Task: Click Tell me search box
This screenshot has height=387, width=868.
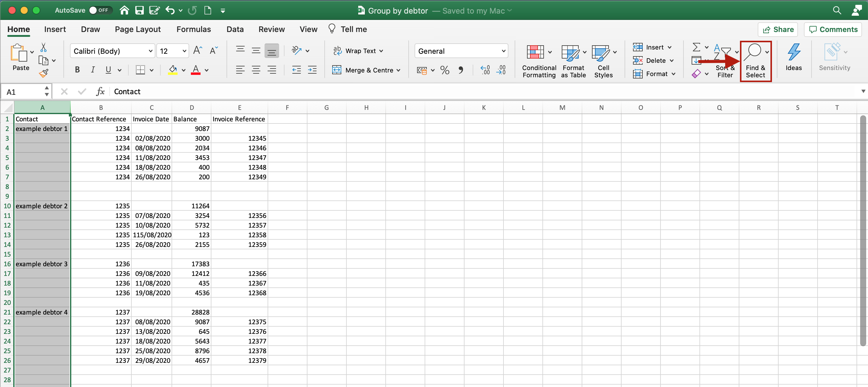Action: pos(348,29)
